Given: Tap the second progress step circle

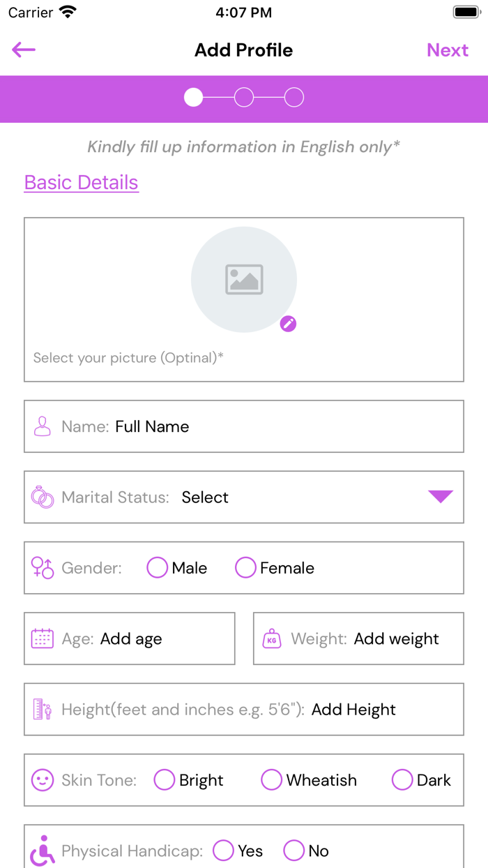Looking at the screenshot, I should [244, 98].
